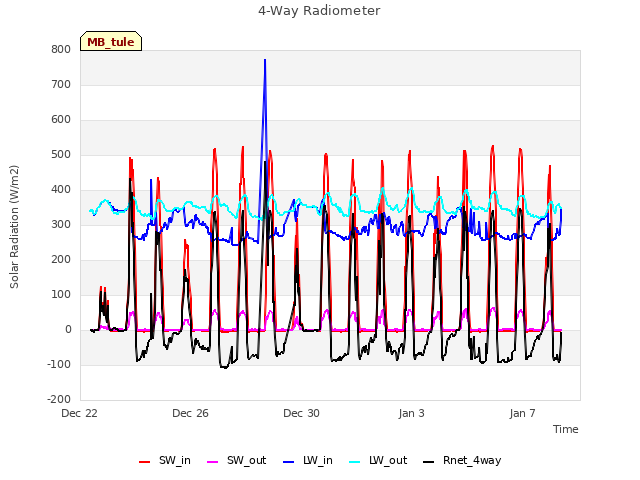Click the y-axis label Solar Radiation (W/m2)
The width and height of the screenshot is (640, 480).
[x=14, y=227]
